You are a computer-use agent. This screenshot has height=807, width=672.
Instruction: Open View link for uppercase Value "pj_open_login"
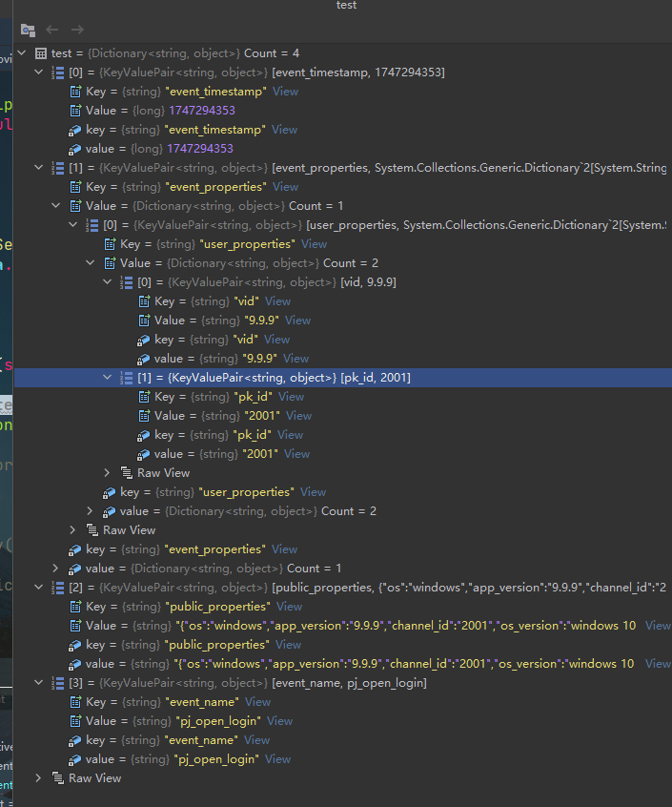pyautogui.click(x=279, y=721)
